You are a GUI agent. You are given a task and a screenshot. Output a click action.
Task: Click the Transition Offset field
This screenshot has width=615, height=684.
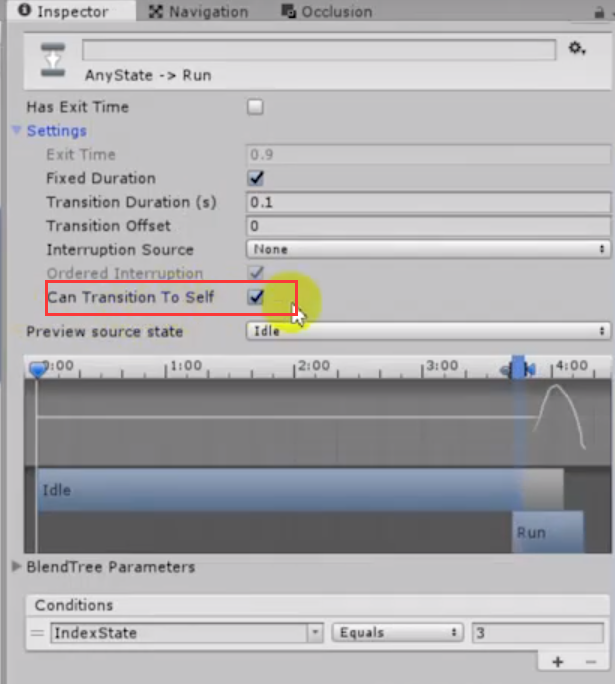[428, 226]
